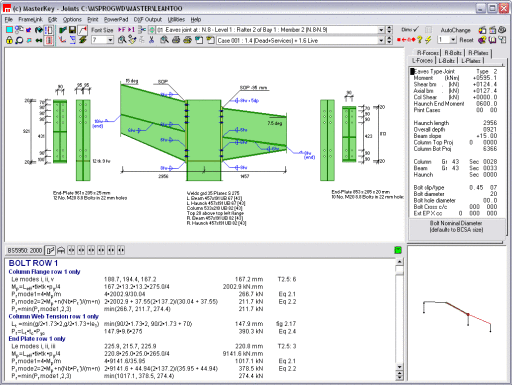This screenshot has height=385, width=512.
Task: Click the red outlined column icon
Action: 49,40
